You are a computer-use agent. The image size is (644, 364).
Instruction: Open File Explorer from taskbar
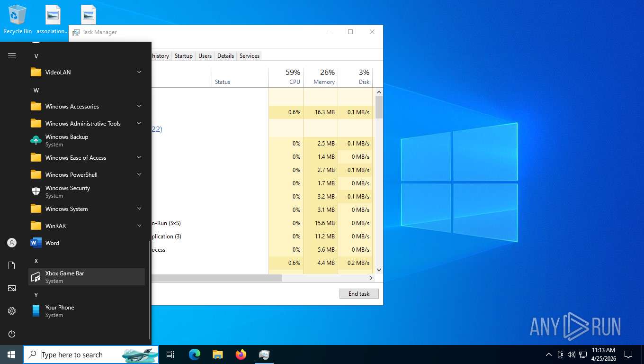(x=218, y=355)
